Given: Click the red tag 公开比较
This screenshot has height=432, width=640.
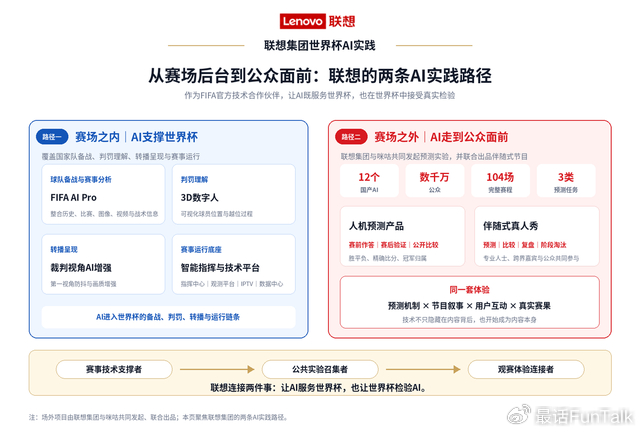Looking at the screenshot, I should pos(425,245).
